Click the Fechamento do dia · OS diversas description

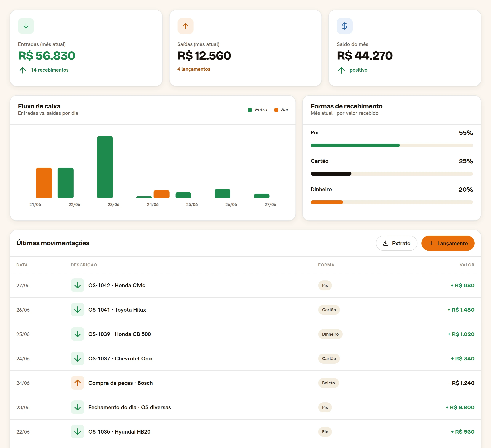pyautogui.click(x=130, y=407)
